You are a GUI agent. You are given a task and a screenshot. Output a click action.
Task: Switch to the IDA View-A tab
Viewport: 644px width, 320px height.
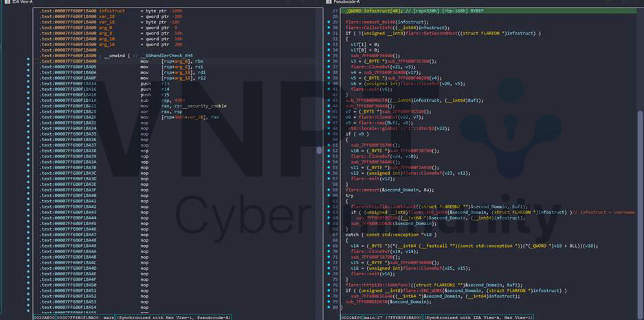click(x=21, y=3)
